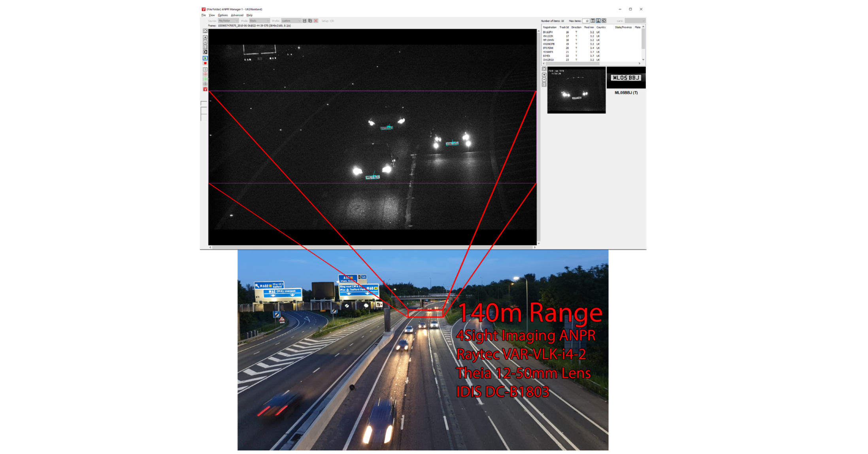Open the View menu
Image resolution: width=868 pixels, height=454 pixels.
[212, 15]
